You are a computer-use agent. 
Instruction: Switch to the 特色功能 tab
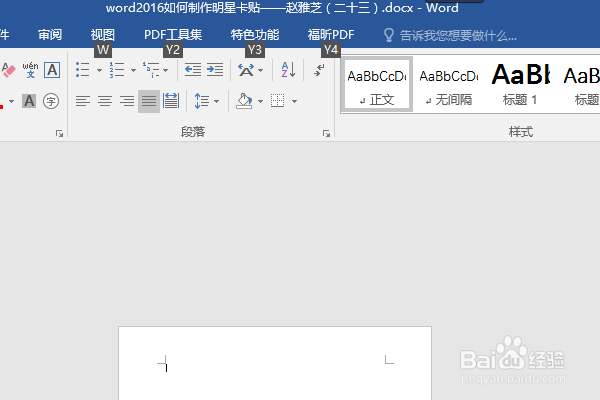point(255,35)
